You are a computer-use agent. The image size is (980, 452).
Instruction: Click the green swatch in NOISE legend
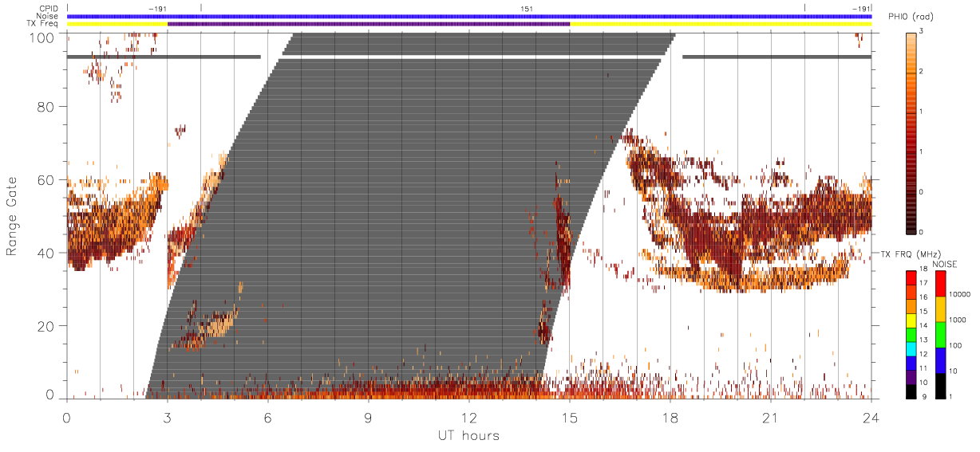pos(939,333)
